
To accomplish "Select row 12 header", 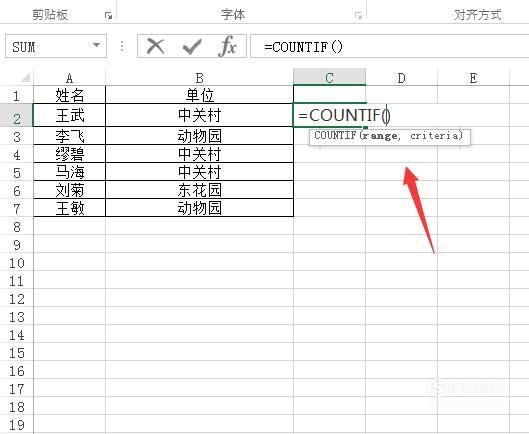I will [x=17, y=298].
